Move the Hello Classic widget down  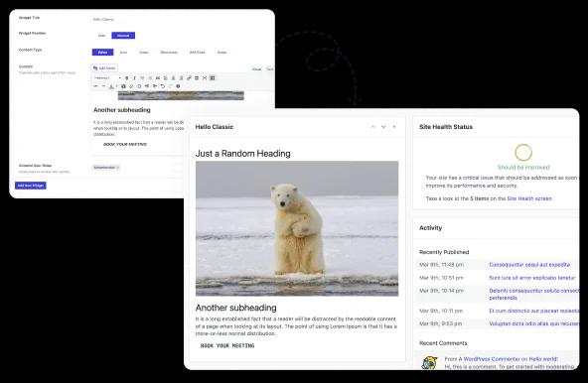[383, 127]
